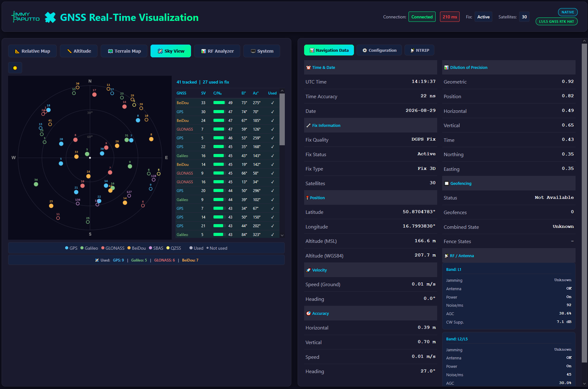The image size is (588, 389).
Task: Toggle the Not used legend filter
Action: (x=217, y=248)
